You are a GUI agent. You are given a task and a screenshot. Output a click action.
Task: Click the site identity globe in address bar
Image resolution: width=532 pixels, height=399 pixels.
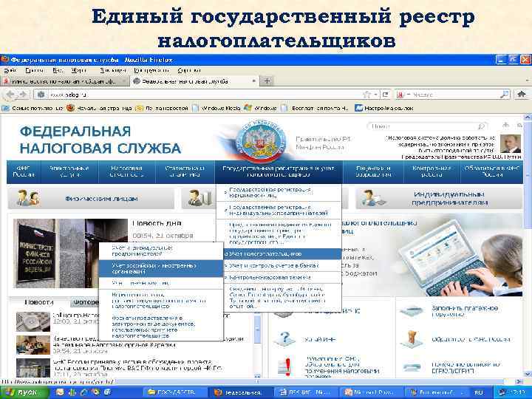(41, 95)
